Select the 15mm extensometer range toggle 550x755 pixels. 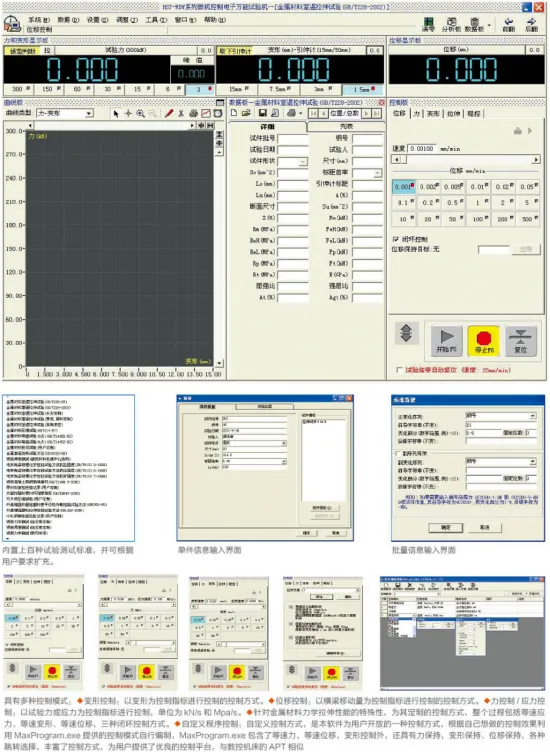(236, 90)
